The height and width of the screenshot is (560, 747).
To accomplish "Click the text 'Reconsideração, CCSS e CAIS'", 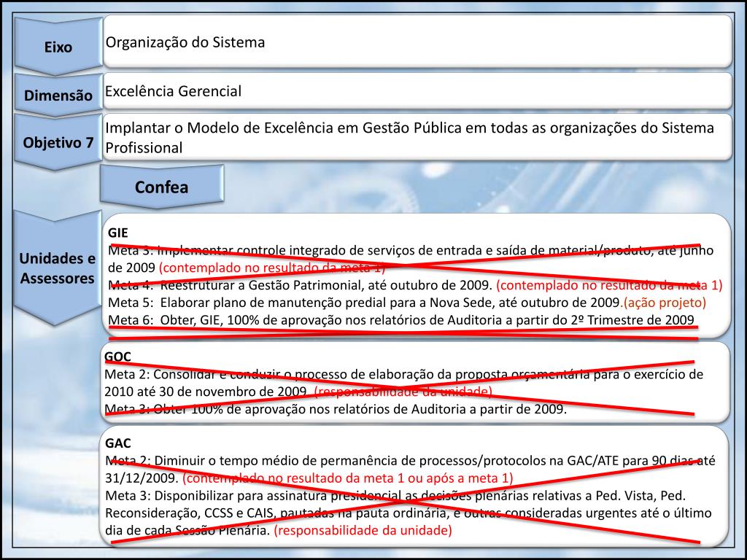I will [190, 513].
